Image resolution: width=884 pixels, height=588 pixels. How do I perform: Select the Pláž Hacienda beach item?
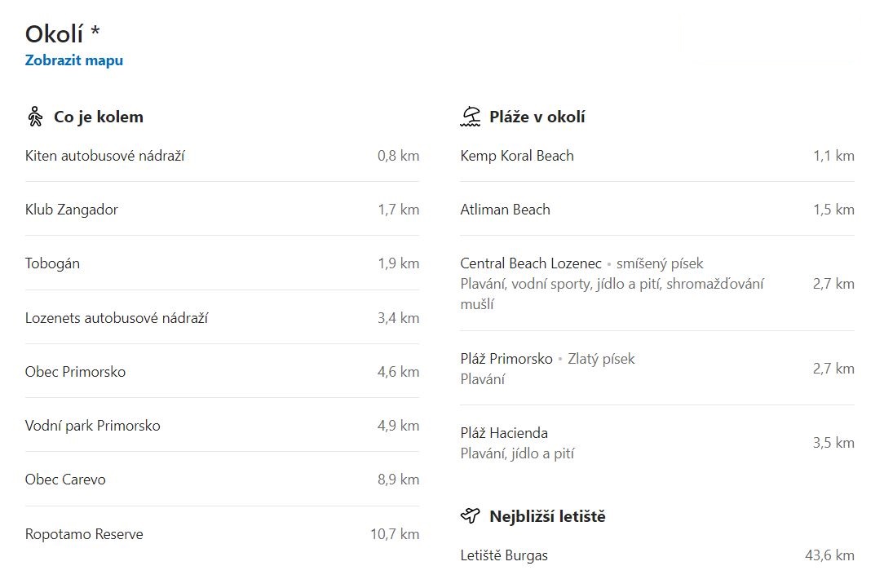point(657,443)
